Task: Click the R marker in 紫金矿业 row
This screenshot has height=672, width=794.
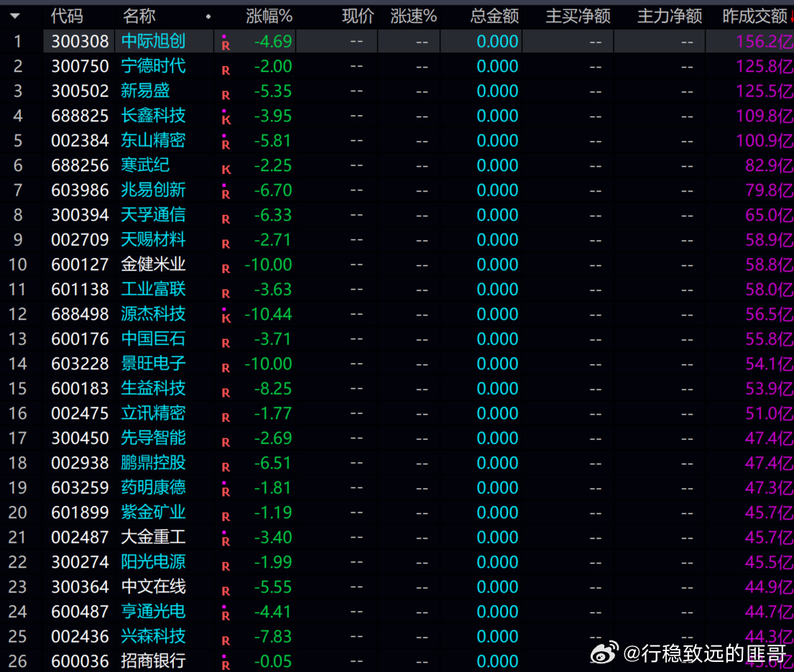Action: (226, 517)
